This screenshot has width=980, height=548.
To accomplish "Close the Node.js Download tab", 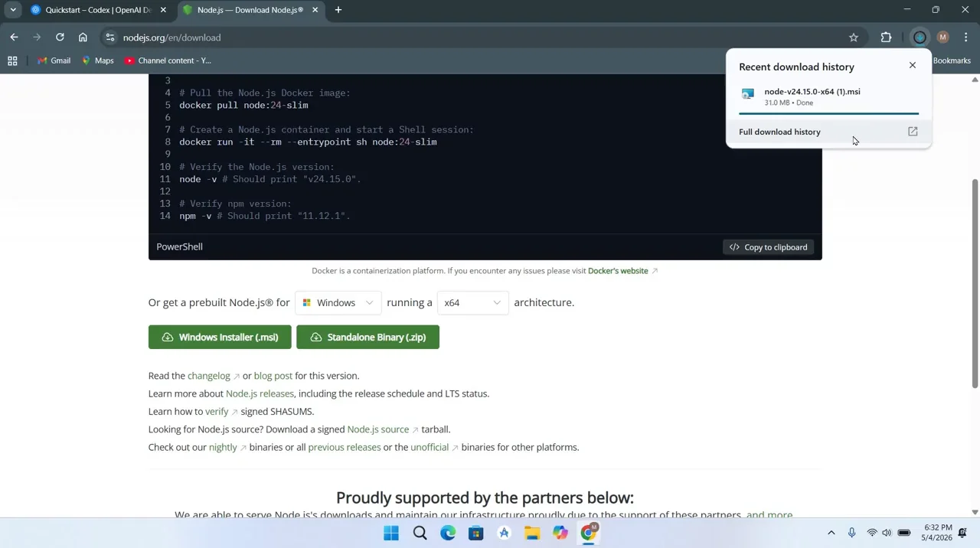I will pyautogui.click(x=315, y=10).
